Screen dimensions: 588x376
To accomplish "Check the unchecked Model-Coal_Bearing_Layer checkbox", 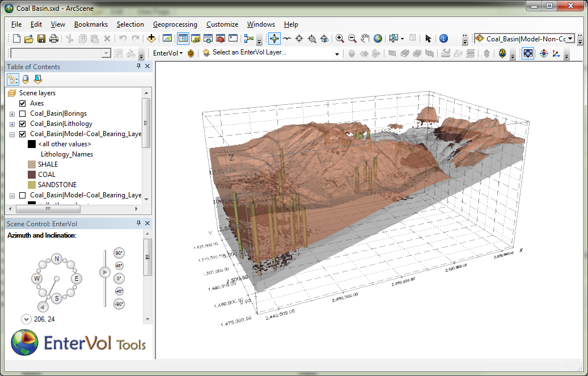I will (23, 195).
